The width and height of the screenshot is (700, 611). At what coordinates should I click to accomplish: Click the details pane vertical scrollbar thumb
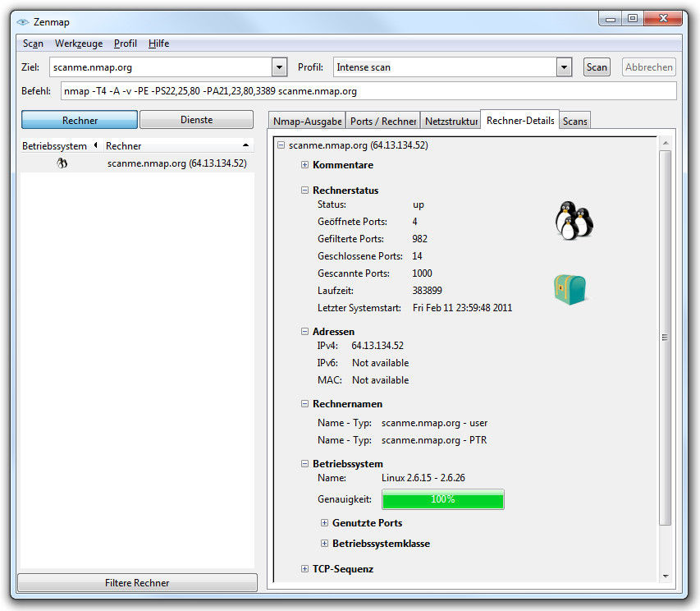pos(666,338)
